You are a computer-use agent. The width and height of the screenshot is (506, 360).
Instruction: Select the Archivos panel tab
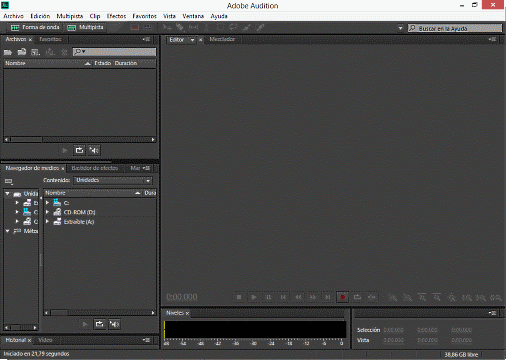point(16,39)
